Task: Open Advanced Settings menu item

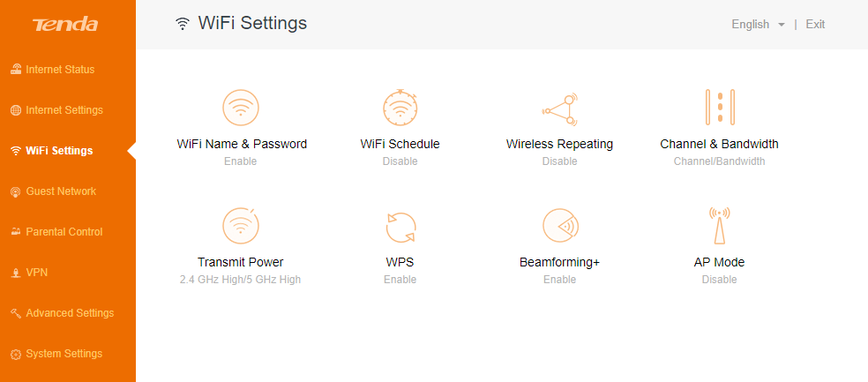Action: pos(62,313)
